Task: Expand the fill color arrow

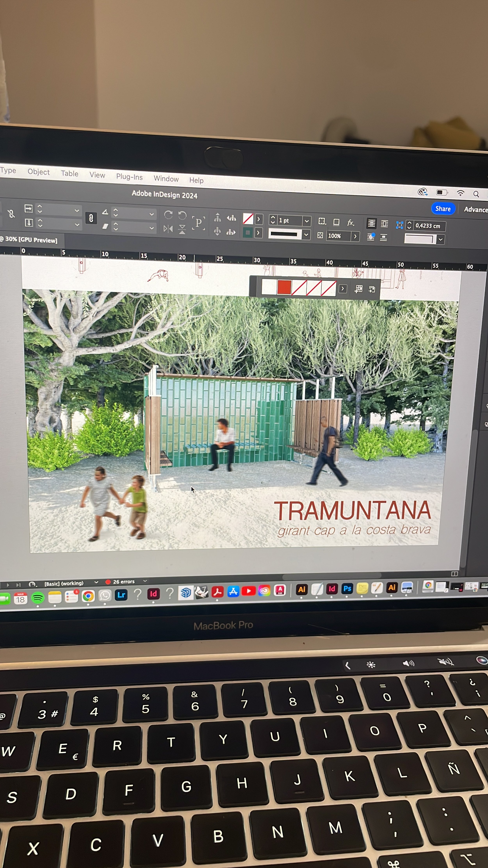Action: point(259,219)
